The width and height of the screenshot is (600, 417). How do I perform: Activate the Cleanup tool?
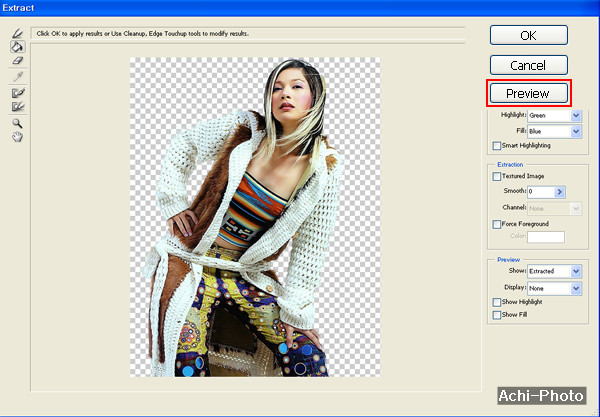(x=17, y=92)
